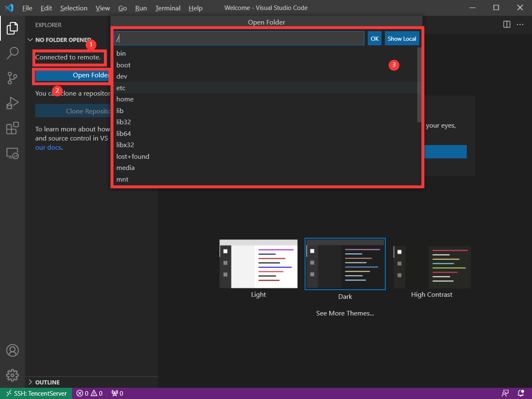The width and height of the screenshot is (532, 399).
Task: Click the split editor right icon
Action: [x=507, y=25]
